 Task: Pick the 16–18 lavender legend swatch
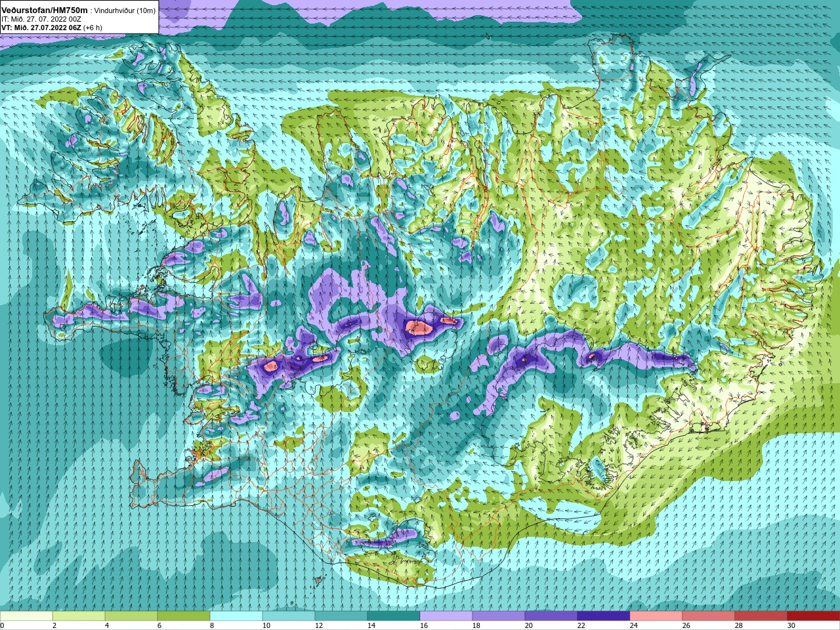click(x=446, y=616)
